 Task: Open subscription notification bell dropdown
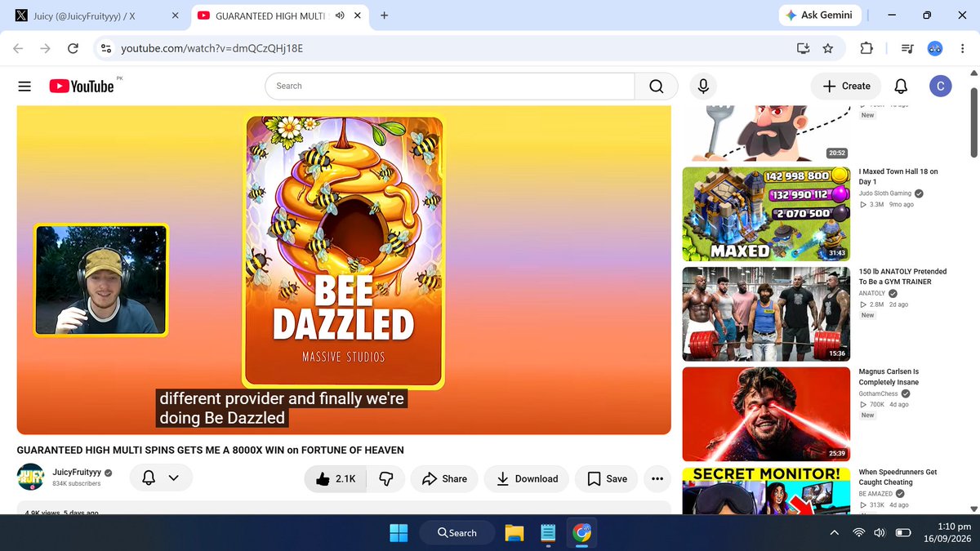(161, 478)
